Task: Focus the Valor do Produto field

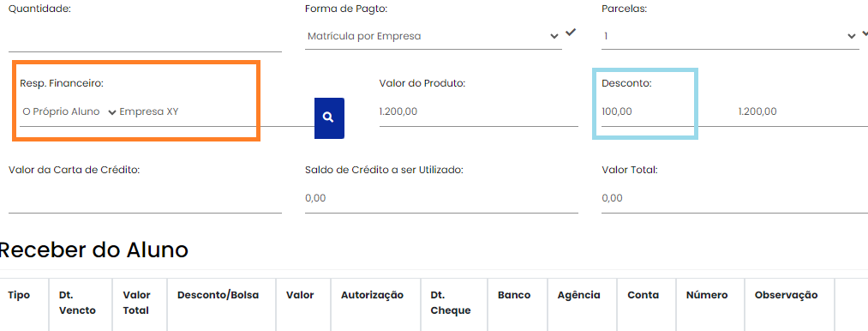Action: coord(479,112)
